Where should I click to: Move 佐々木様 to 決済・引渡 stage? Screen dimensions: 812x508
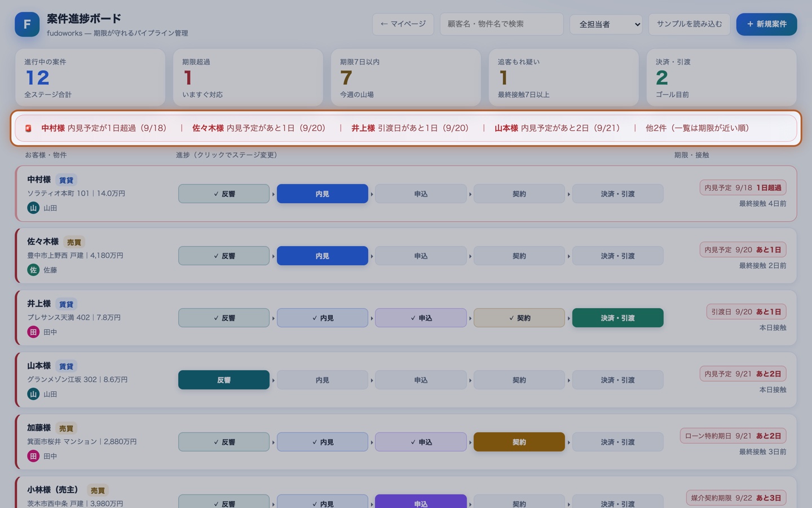tap(617, 256)
